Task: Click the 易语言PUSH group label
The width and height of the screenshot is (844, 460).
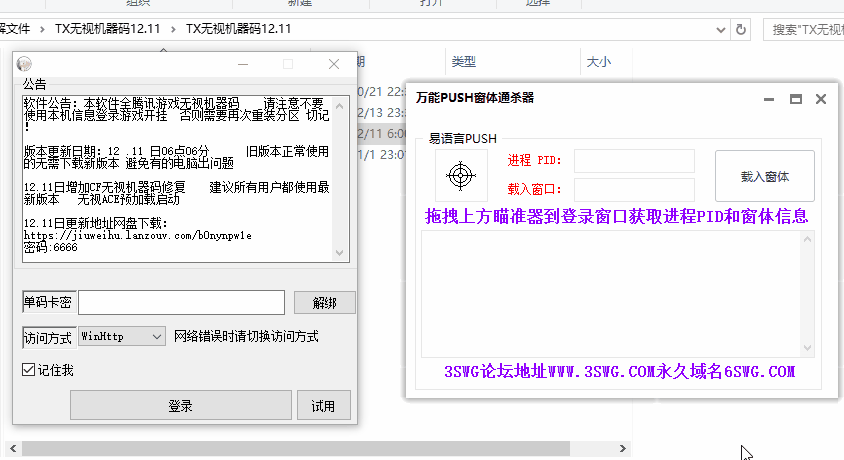Action: point(462,139)
